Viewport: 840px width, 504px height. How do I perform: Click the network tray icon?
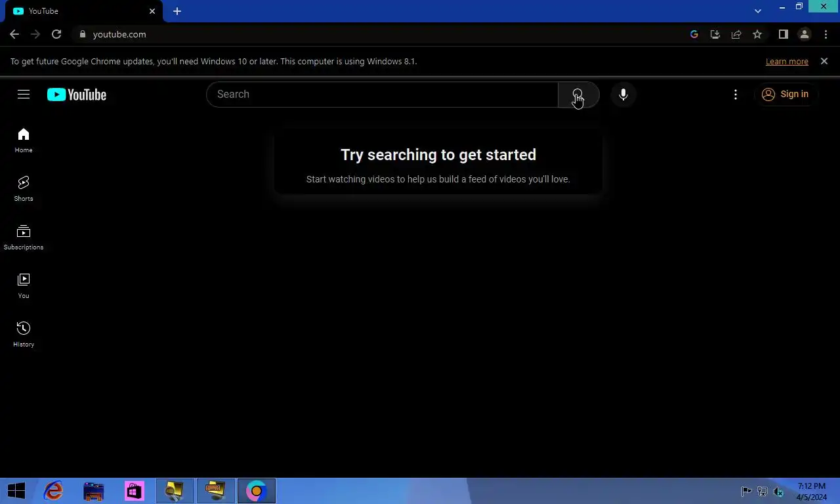[763, 492]
